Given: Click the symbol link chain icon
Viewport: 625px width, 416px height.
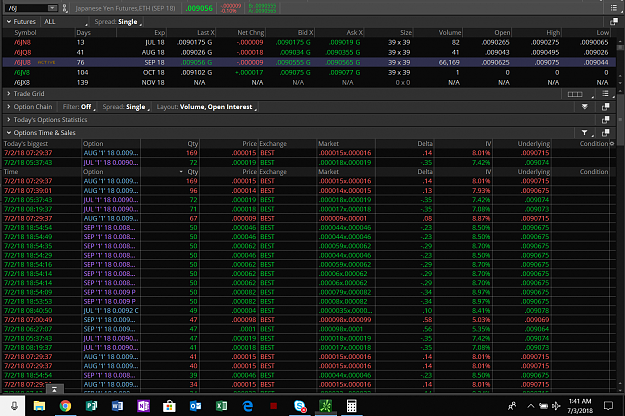Looking at the screenshot, I should coord(65,8).
